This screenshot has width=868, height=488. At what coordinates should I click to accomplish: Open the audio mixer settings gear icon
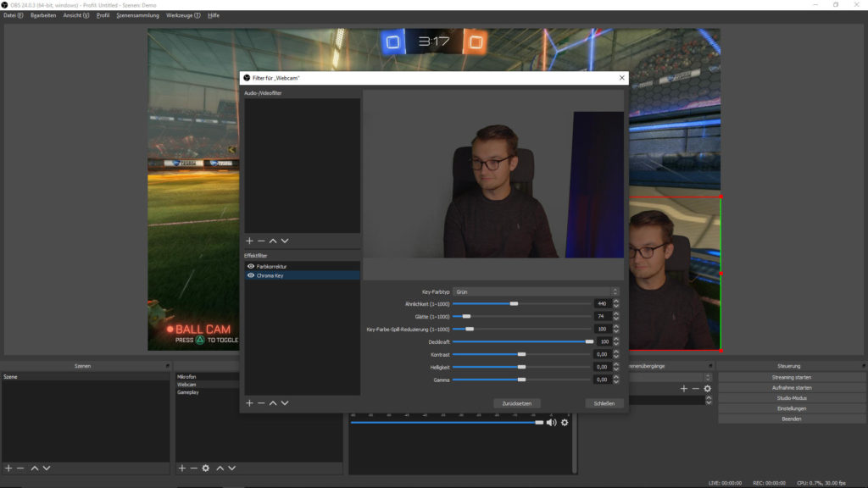click(565, 423)
